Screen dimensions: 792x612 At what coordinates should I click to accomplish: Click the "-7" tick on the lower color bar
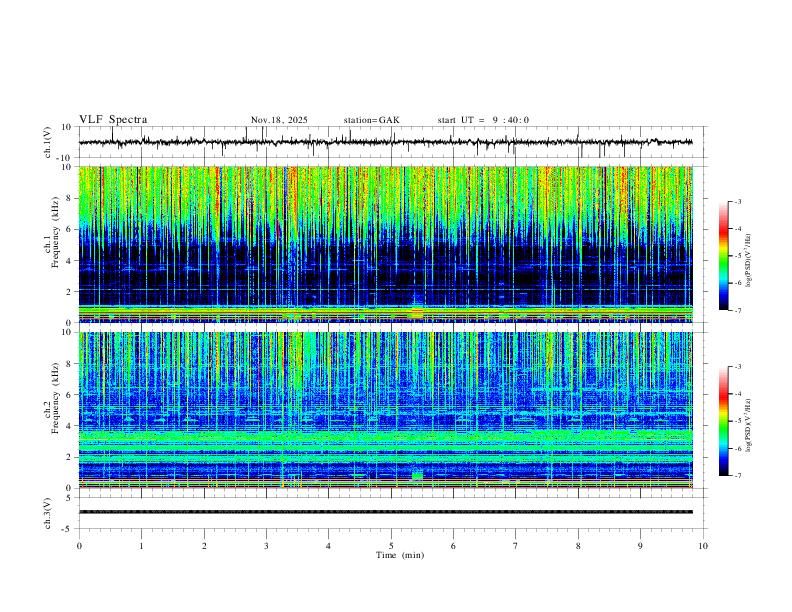point(737,475)
